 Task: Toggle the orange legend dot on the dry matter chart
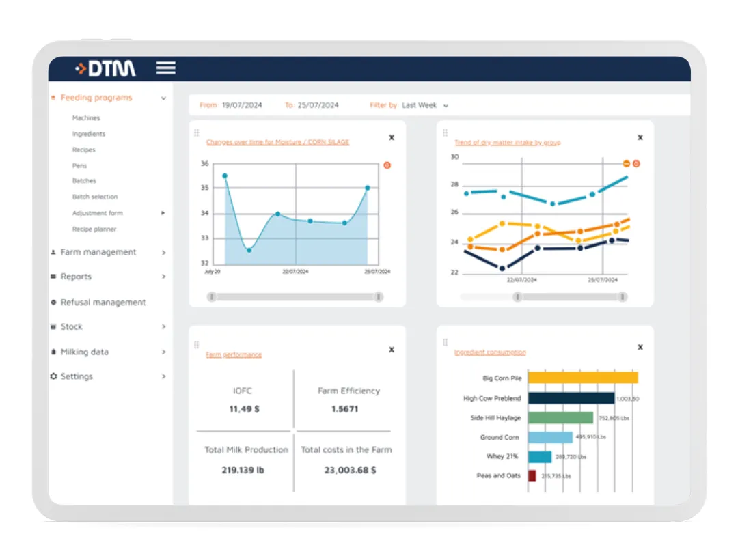(627, 164)
